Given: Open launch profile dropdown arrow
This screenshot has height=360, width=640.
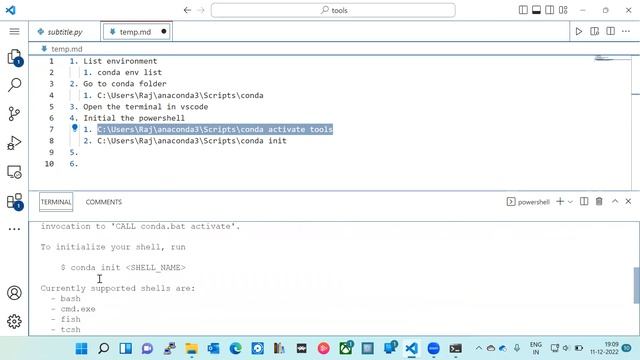Looking at the screenshot, I should (570, 202).
